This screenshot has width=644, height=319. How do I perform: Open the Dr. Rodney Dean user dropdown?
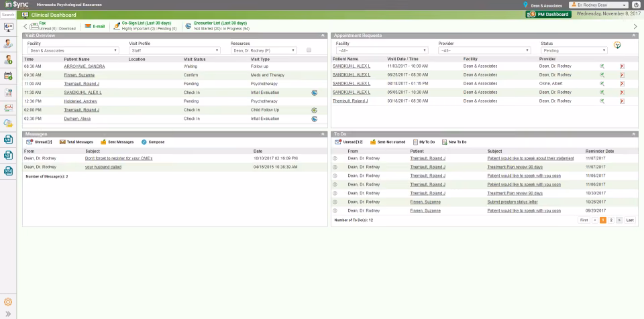point(598,5)
